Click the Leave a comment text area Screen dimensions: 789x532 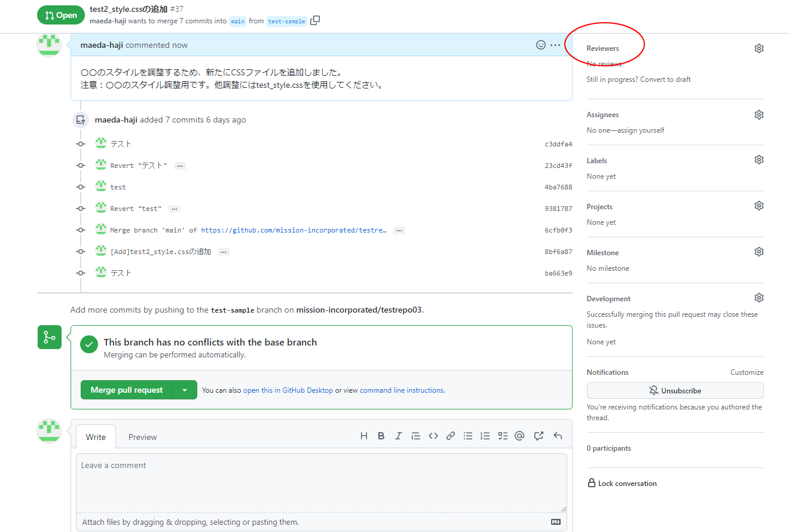click(x=321, y=482)
